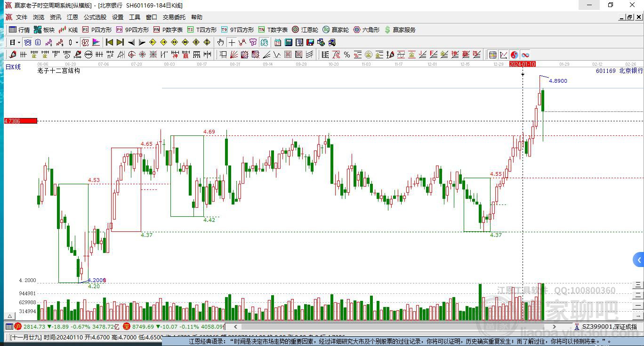Select the 601169 北京银行 stock label

tap(619, 71)
